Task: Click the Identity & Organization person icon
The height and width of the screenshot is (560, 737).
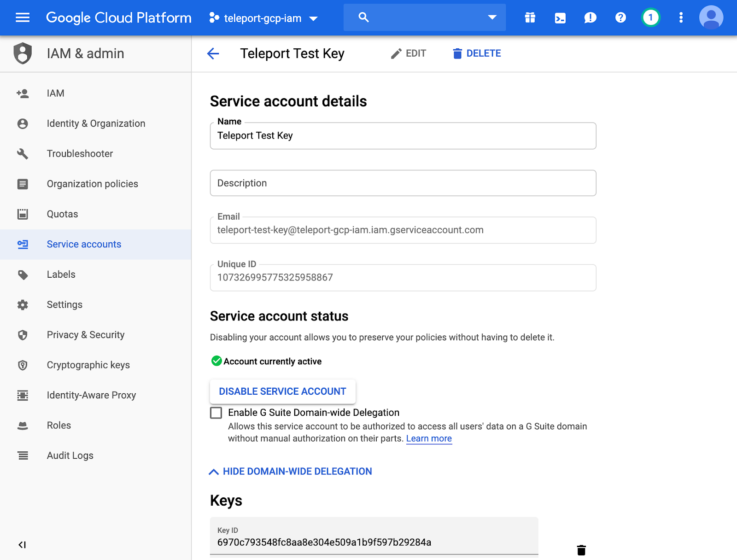Action: pos(23,123)
